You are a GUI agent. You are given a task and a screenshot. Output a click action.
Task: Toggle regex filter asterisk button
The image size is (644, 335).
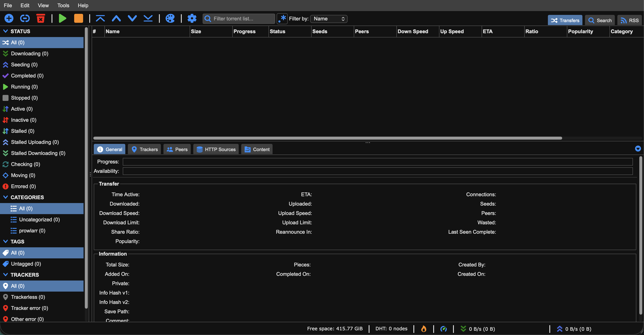click(x=282, y=19)
